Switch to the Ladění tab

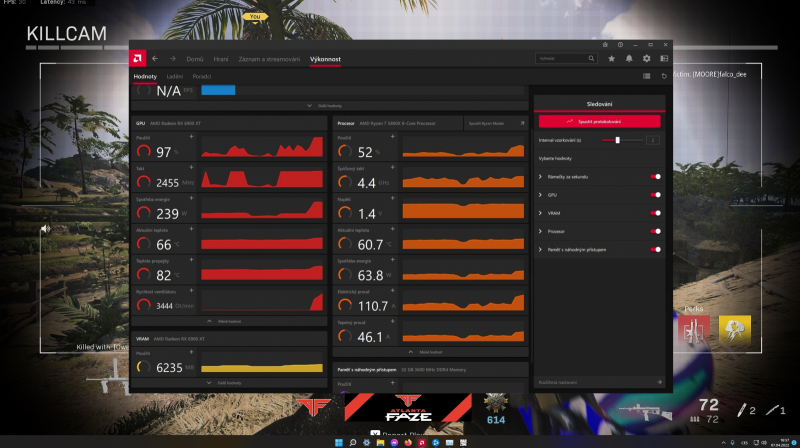(174, 77)
